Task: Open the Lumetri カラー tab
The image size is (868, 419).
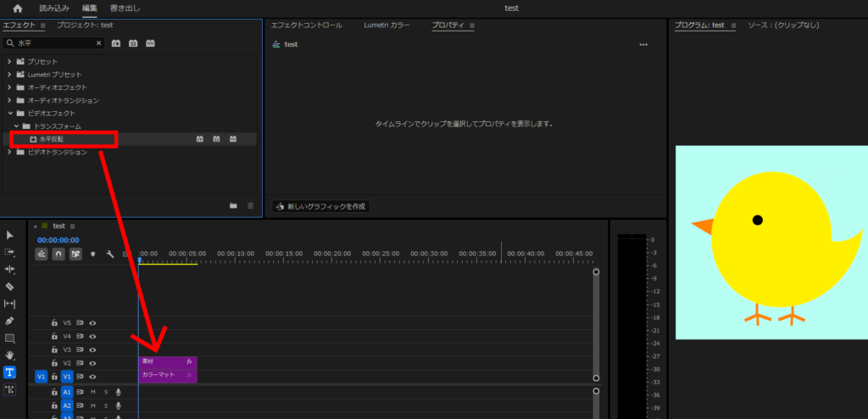Action: pos(387,25)
